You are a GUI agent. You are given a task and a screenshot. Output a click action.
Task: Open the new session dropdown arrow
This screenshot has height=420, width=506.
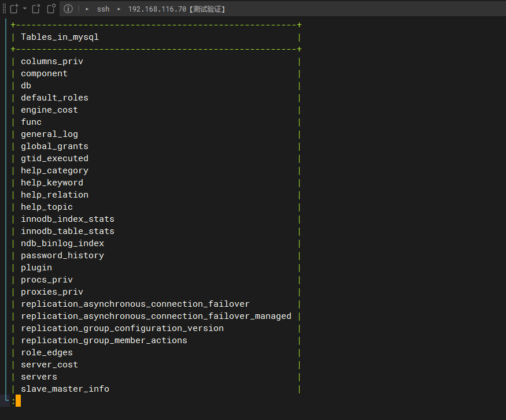coord(24,9)
